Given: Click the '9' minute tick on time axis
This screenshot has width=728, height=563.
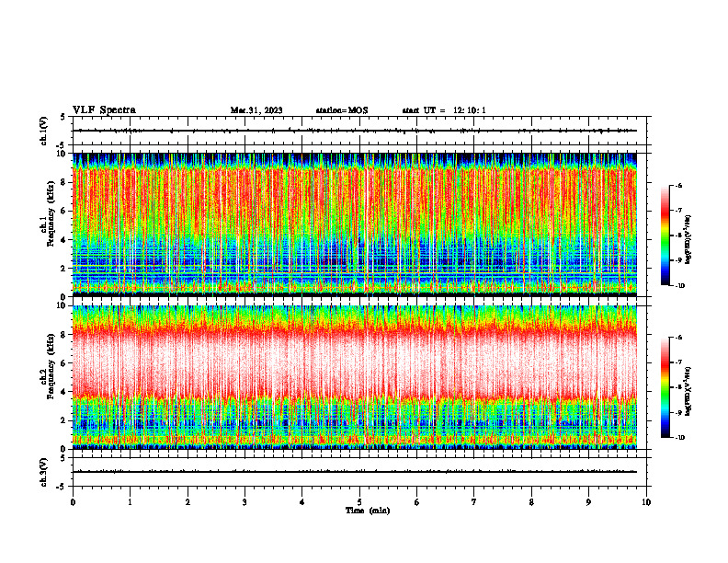Looking at the screenshot, I should 588,502.
